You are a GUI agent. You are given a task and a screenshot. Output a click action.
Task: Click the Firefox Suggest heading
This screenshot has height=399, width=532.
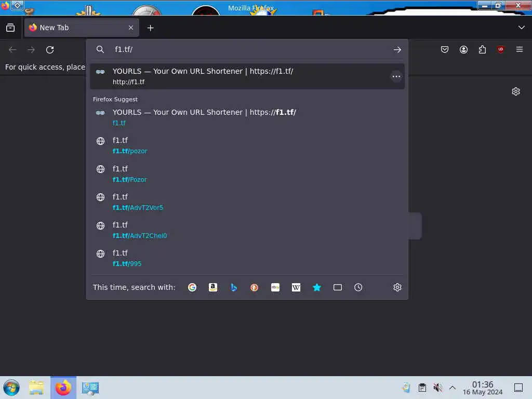[x=115, y=99]
